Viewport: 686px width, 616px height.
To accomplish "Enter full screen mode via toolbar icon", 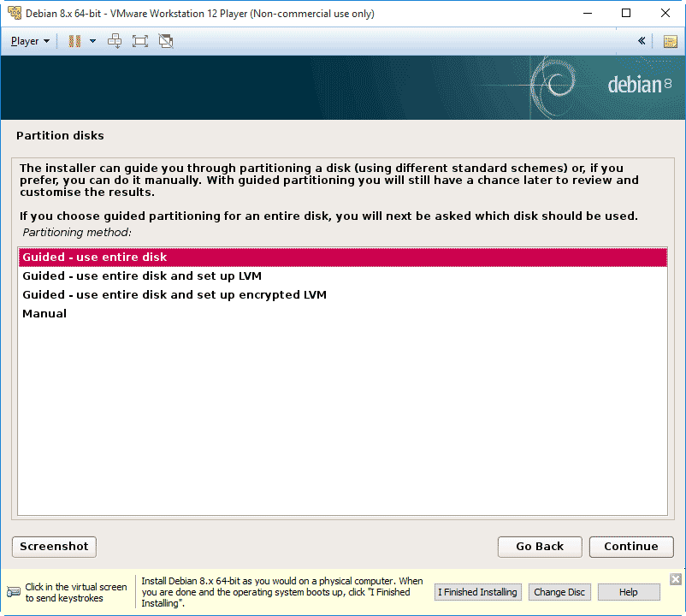I will [140, 41].
